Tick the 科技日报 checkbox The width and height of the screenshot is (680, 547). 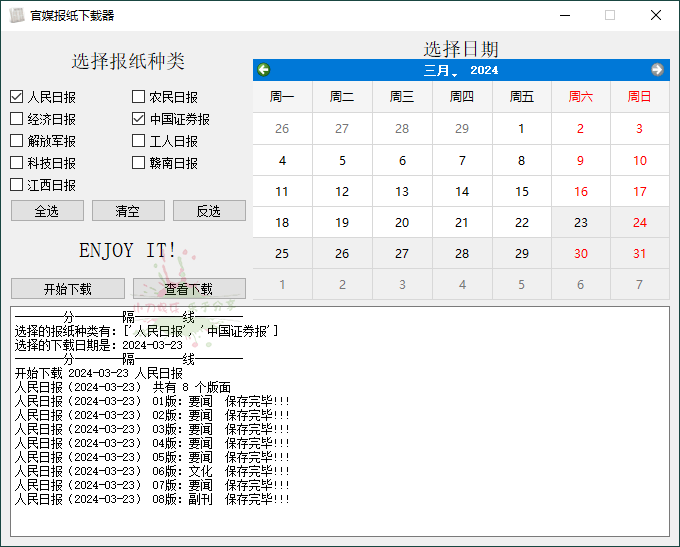(x=17, y=163)
